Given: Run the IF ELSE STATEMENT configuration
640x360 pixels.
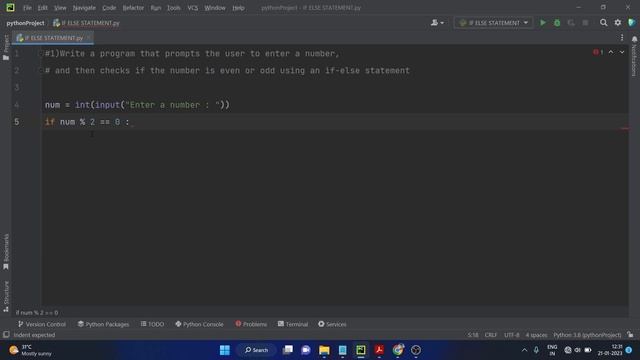Looking at the screenshot, I should point(543,23).
